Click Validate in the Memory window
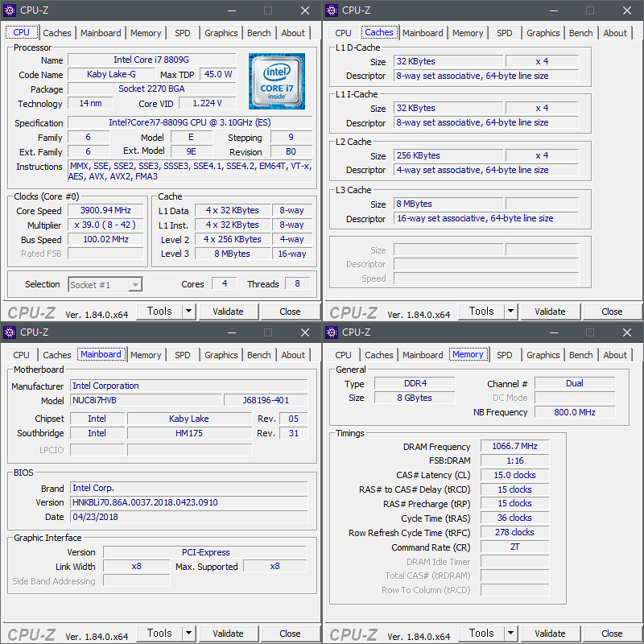 click(551, 634)
